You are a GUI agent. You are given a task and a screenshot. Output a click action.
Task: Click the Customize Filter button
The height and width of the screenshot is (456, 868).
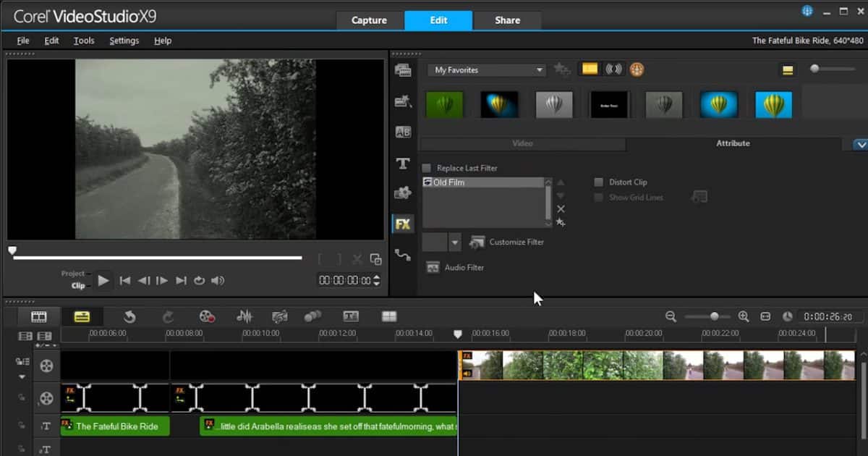(x=507, y=242)
